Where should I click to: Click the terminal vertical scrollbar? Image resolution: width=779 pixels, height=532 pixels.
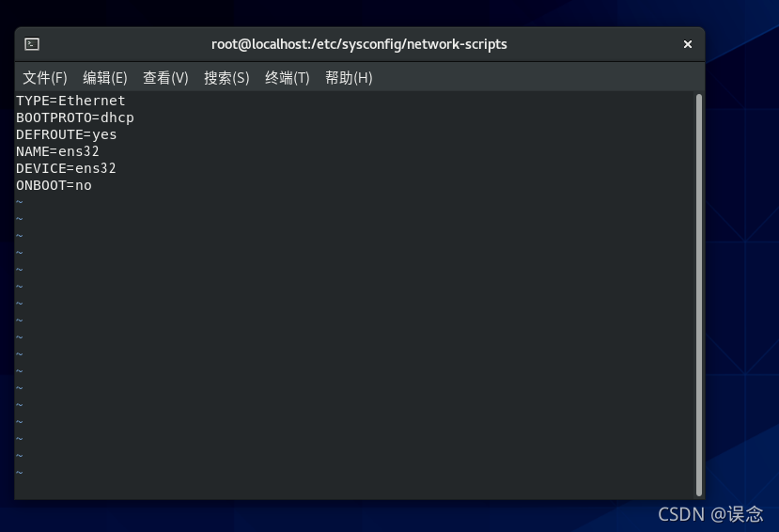click(699, 295)
